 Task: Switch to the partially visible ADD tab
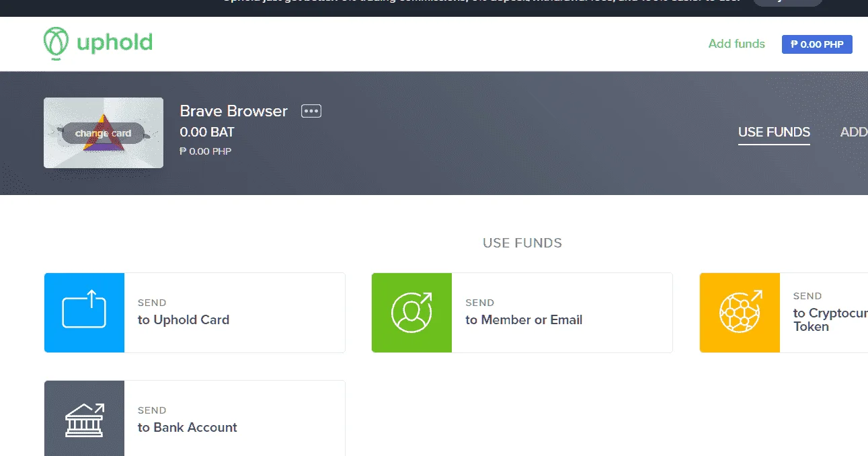854,132
